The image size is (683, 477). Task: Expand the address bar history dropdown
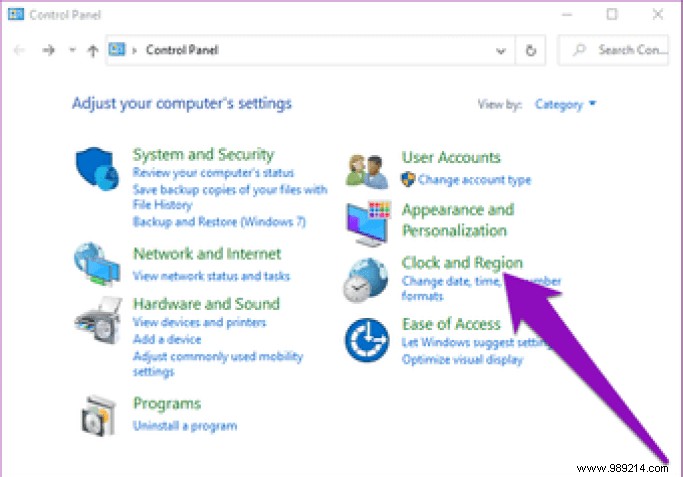point(501,51)
